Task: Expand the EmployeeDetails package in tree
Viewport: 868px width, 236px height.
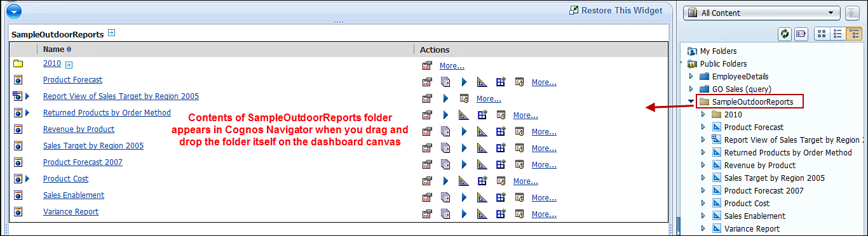Action: [691, 76]
